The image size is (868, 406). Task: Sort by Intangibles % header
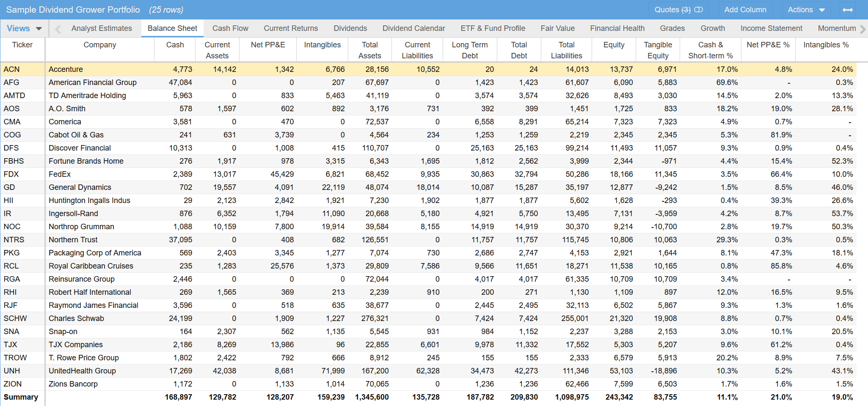(x=826, y=45)
